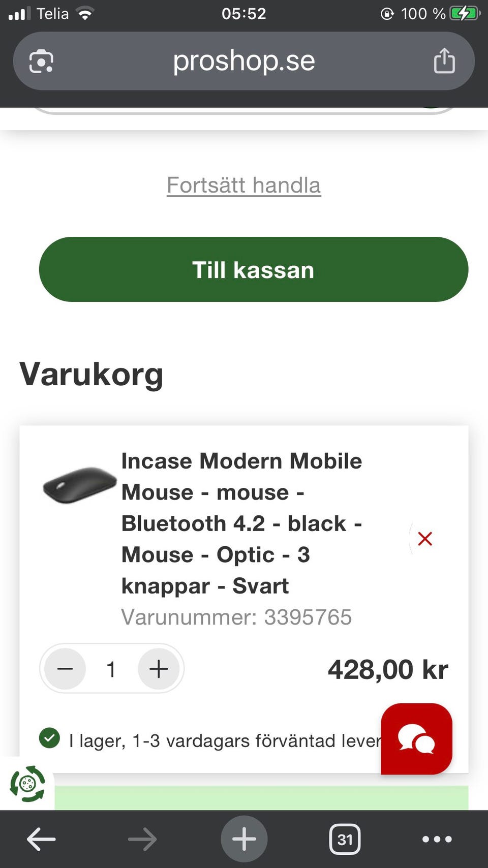
Task: Tap the I lager delivery status text
Action: [224, 740]
